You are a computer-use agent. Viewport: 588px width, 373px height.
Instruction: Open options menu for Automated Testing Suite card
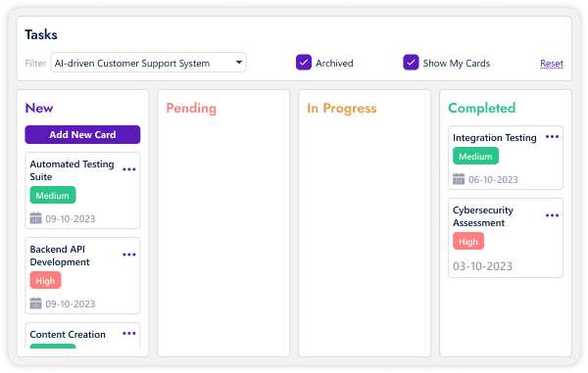pyautogui.click(x=129, y=169)
